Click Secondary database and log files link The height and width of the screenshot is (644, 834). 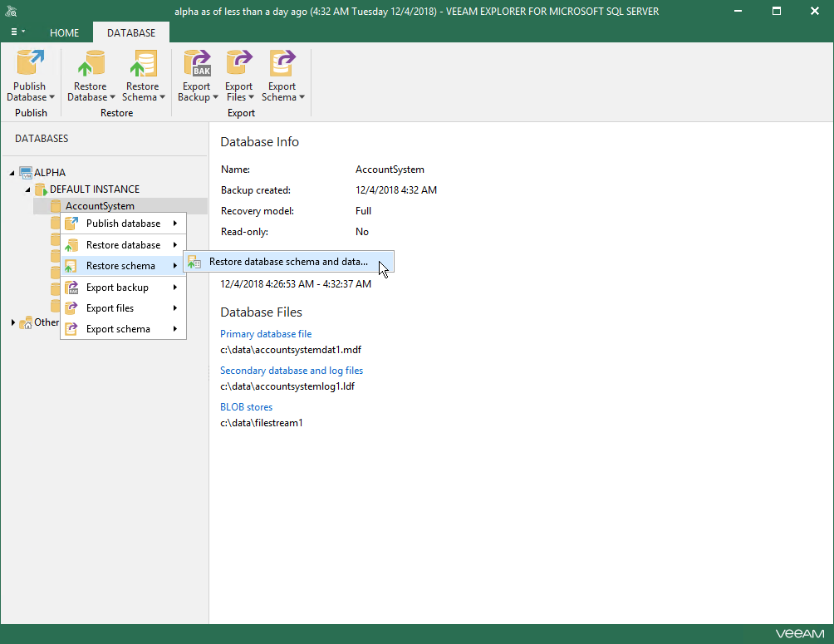pyautogui.click(x=292, y=371)
